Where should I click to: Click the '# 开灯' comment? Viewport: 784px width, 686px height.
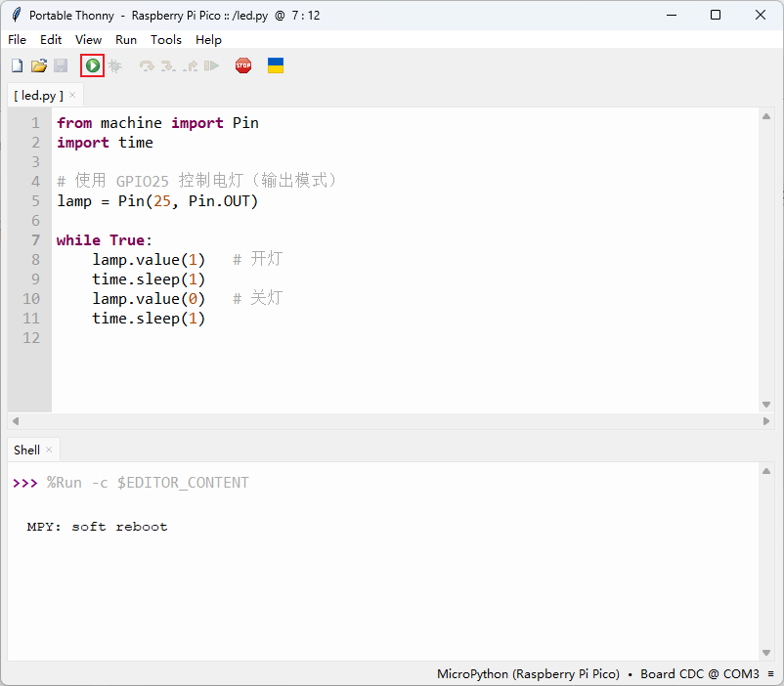(x=258, y=259)
